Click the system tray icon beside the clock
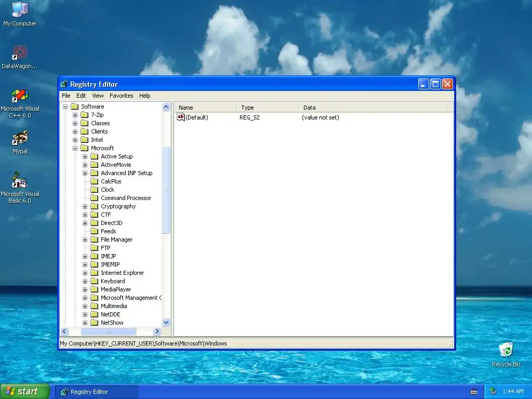This screenshot has height=399, width=532. click(494, 392)
